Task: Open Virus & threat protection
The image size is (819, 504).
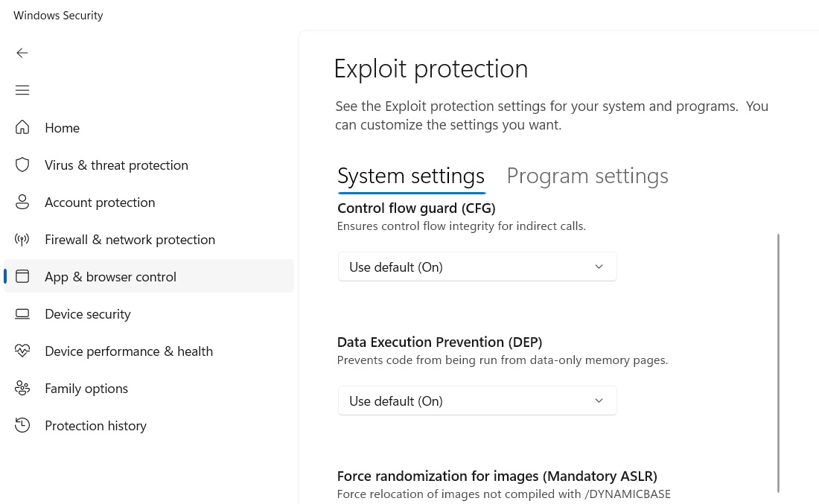Action: pyautogui.click(x=116, y=165)
